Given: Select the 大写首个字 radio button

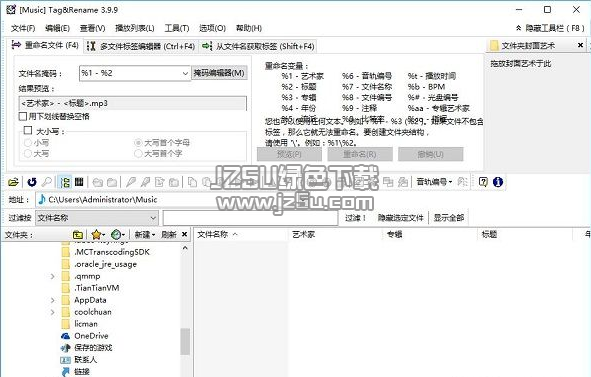Looking at the screenshot, I should (138, 153).
